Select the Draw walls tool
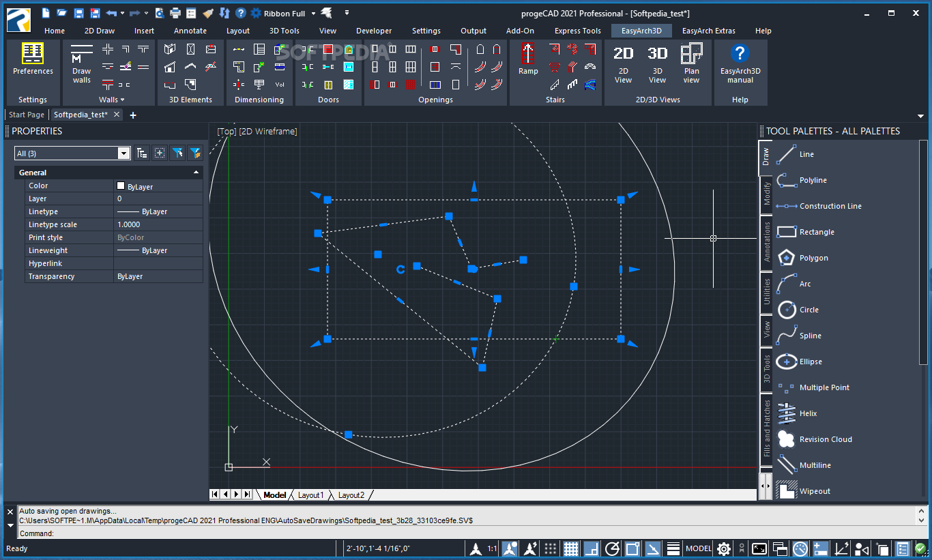The width and height of the screenshot is (932, 560). coord(82,65)
